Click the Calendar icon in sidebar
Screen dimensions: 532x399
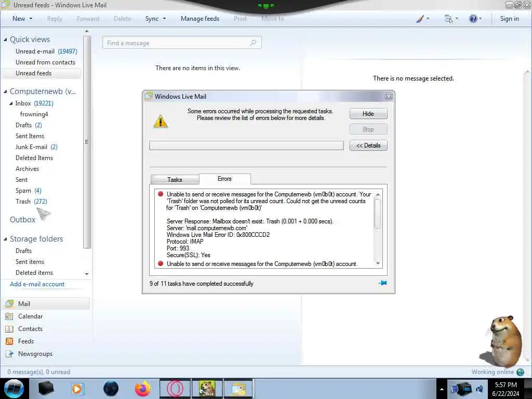[x=9, y=316]
